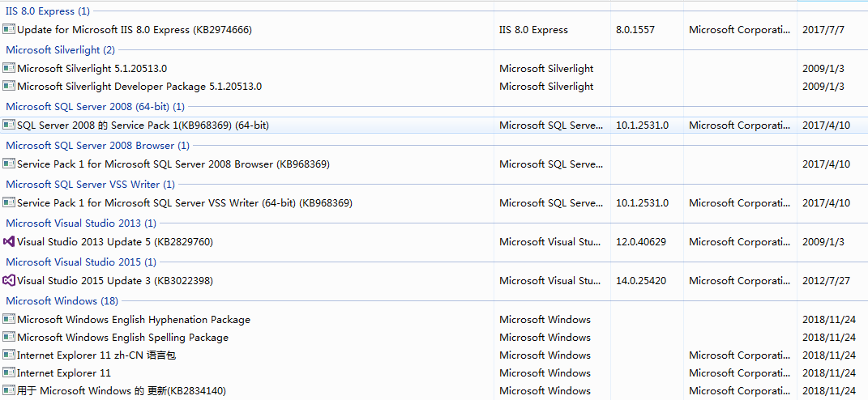
Task: Click Microsoft Visual Stu... cell in VS 2013 row
Action: [x=550, y=242]
